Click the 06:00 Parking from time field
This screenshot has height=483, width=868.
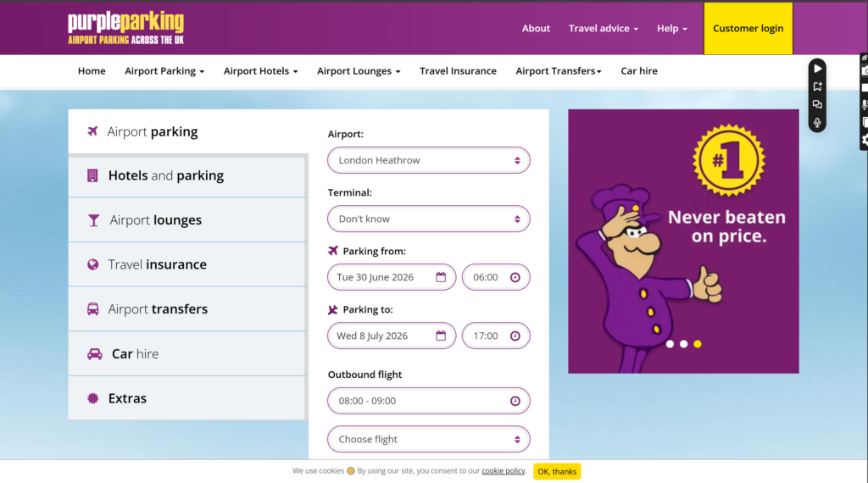click(496, 277)
